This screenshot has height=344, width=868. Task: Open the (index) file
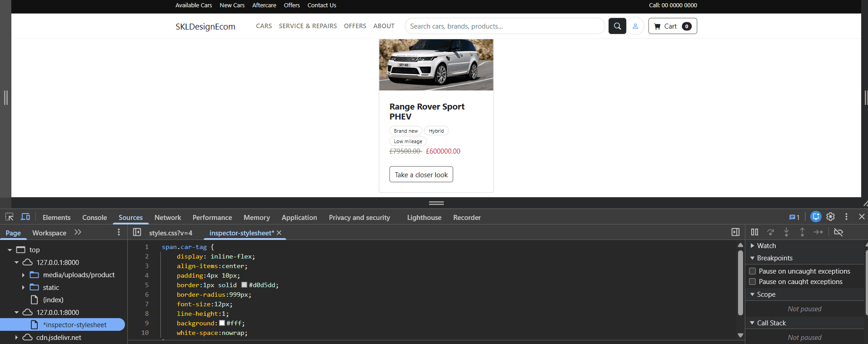click(x=53, y=299)
